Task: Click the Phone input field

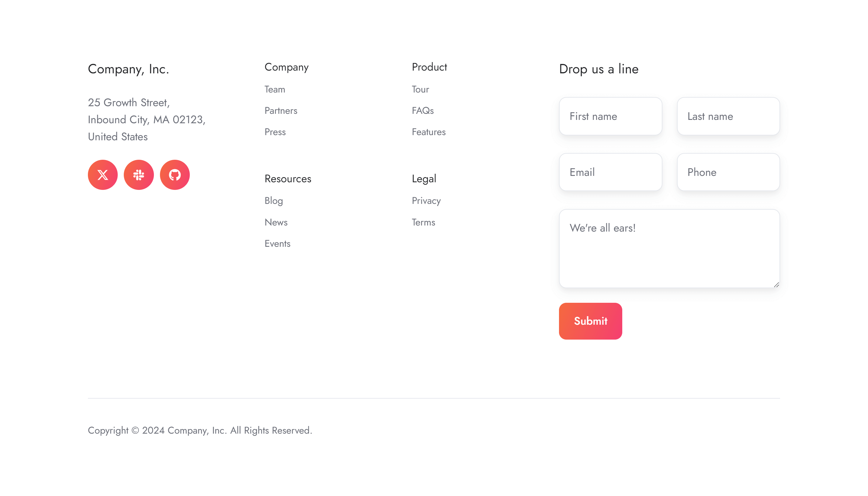Action: pos(728,172)
